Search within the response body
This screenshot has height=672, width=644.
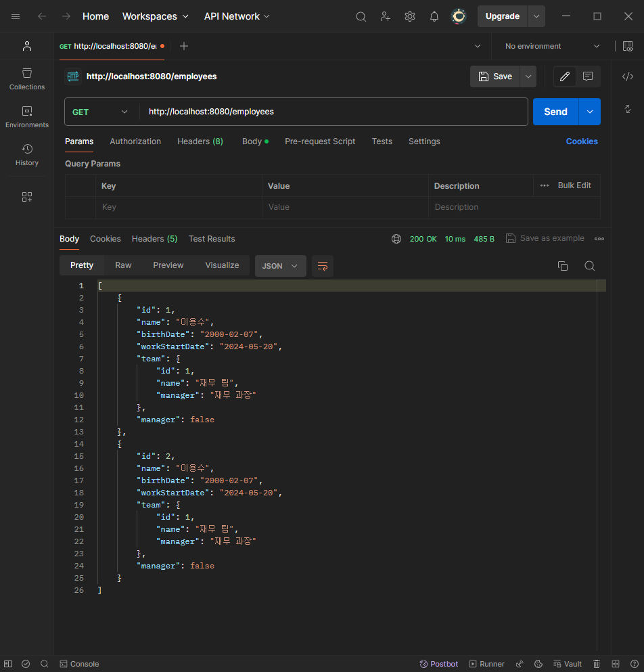pos(590,266)
